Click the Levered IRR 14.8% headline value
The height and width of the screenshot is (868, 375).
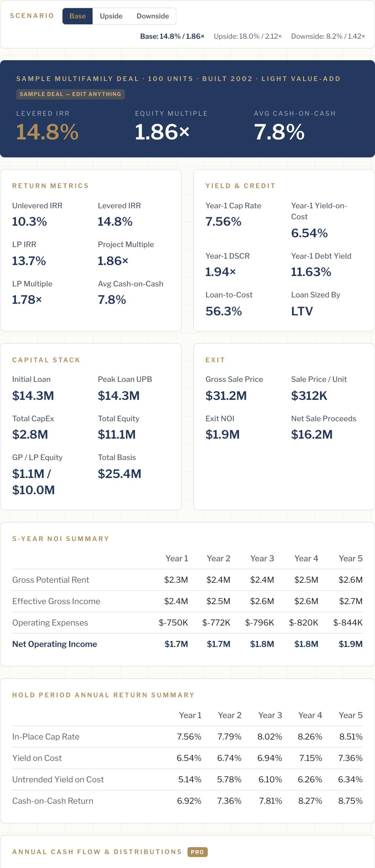click(47, 132)
